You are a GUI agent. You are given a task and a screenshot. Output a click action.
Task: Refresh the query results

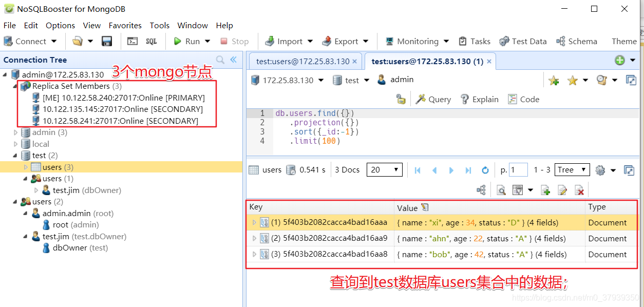pyautogui.click(x=485, y=170)
